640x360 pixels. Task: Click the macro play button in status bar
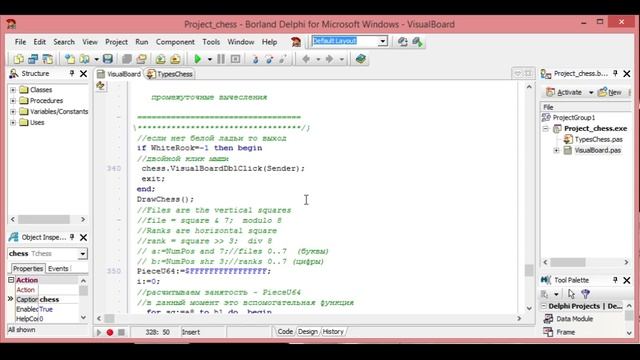pyautogui.click(x=99, y=332)
